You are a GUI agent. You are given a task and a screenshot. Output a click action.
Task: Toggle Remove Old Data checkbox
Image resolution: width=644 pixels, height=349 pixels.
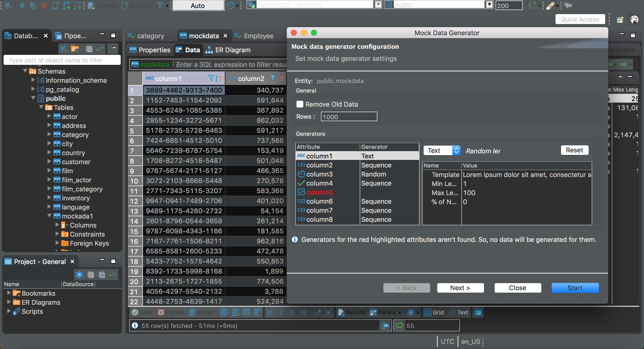(300, 104)
